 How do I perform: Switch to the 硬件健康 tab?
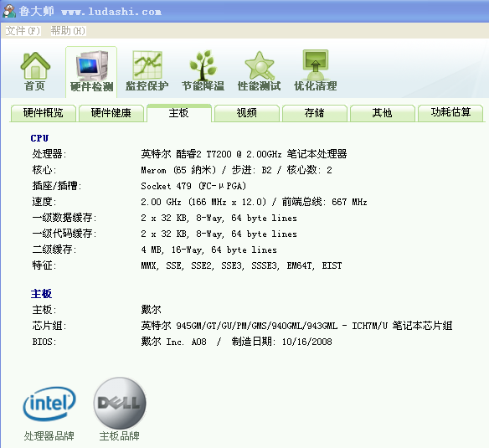pyautogui.click(x=111, y=113)
